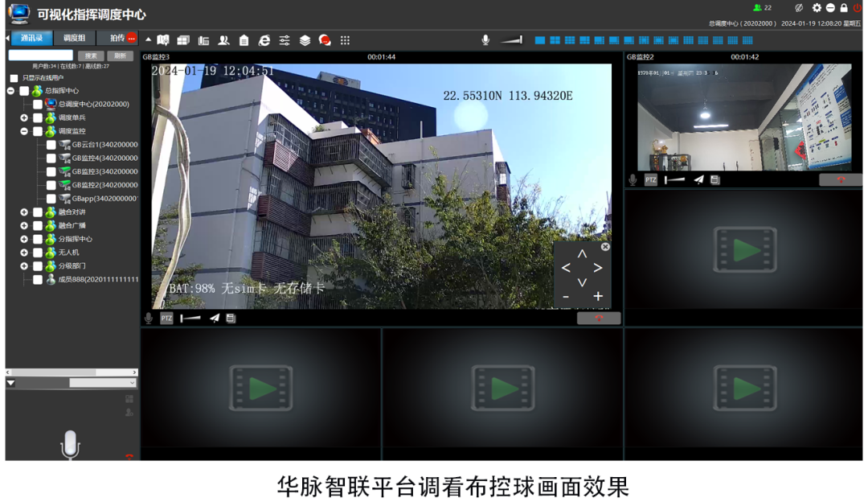The height and width of the screenshot is (502, 868).
Task: Open the 拍传 tab
Action: [117, 38]
